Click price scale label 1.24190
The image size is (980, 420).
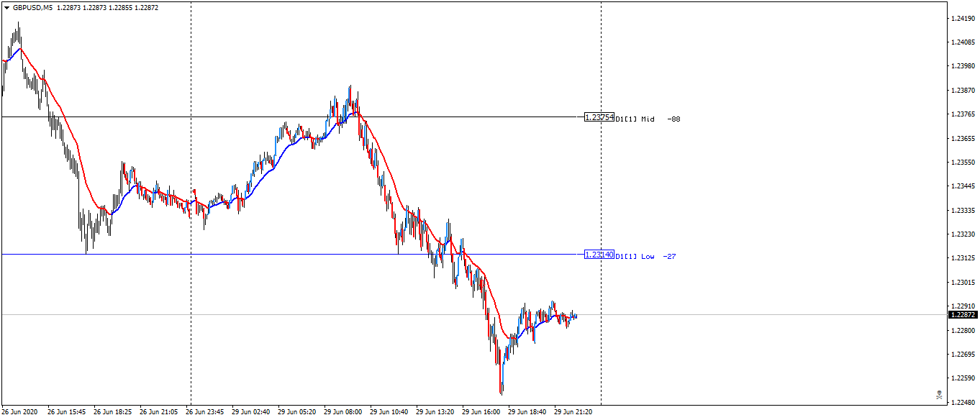(x=963, y=18)
